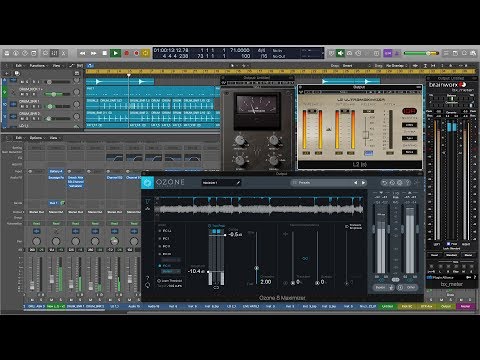This screenshot has height=360, width=480.
Task: Load previous Ozone preset with left arrow
Action: click(356, 183)
